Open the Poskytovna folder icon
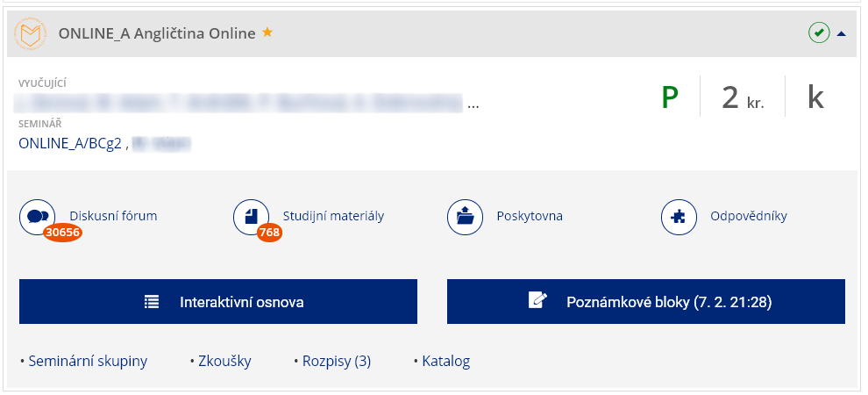The width and height of the screenshot is (868, 395). (x=465, y=216)
